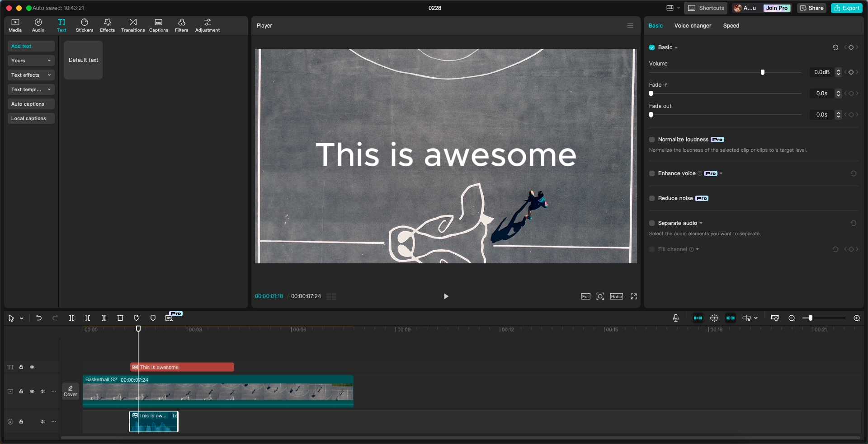Viewport: 868px width, 444px height.
Task: Click the Add text button
Action: click(x=31, y=46)
